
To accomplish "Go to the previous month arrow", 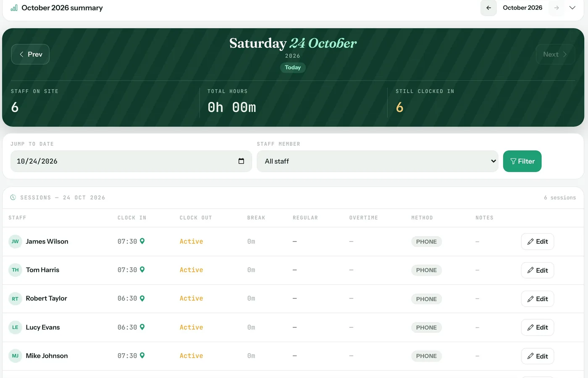I will coord(488,8).
